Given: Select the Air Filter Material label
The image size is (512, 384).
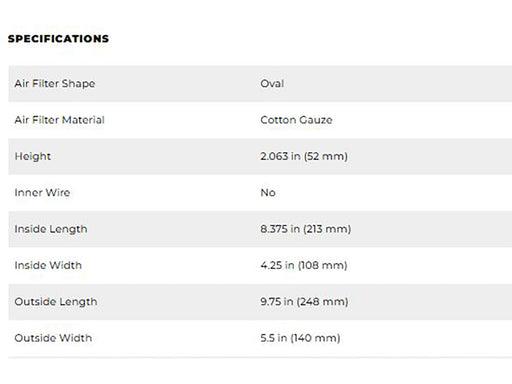Looking at the screenshot, I should 59,120.
